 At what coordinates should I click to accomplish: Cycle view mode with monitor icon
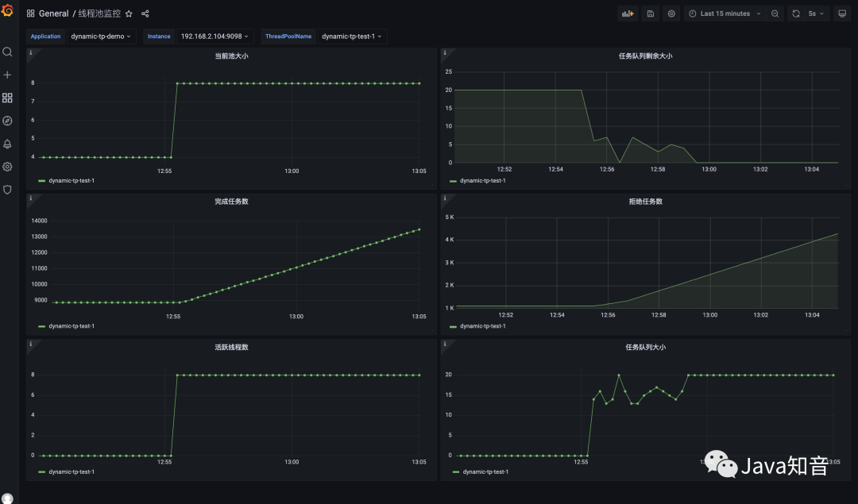point(842,13)
